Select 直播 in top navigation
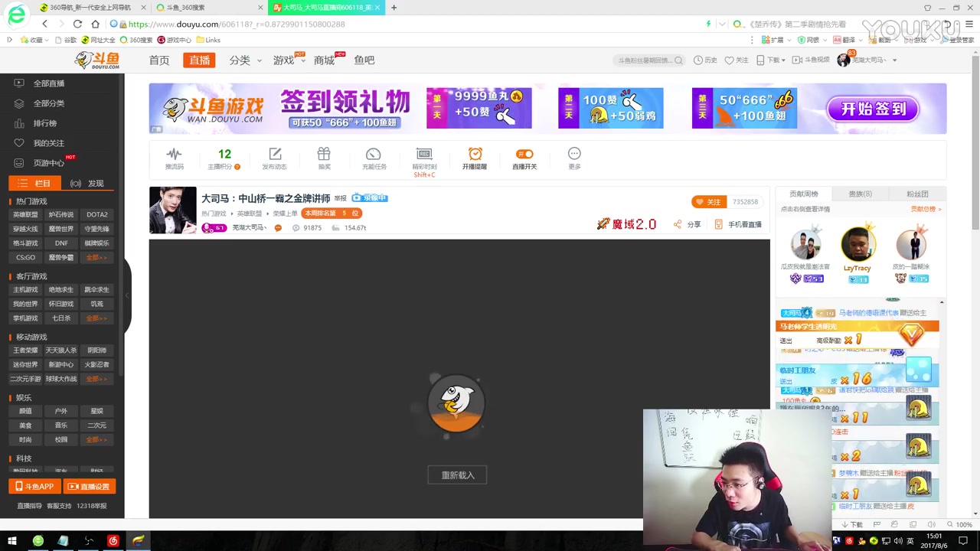Image resolution: width=980 pixels, height=551 pixels. (x=199, y=60)
